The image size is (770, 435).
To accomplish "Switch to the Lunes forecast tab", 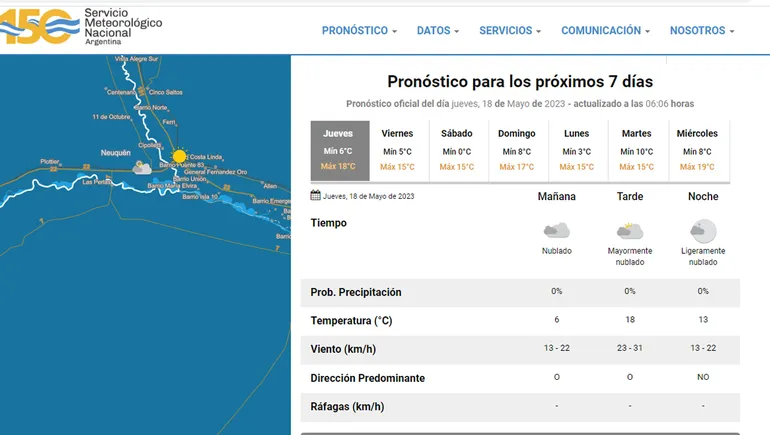I will tap(577, 151).
